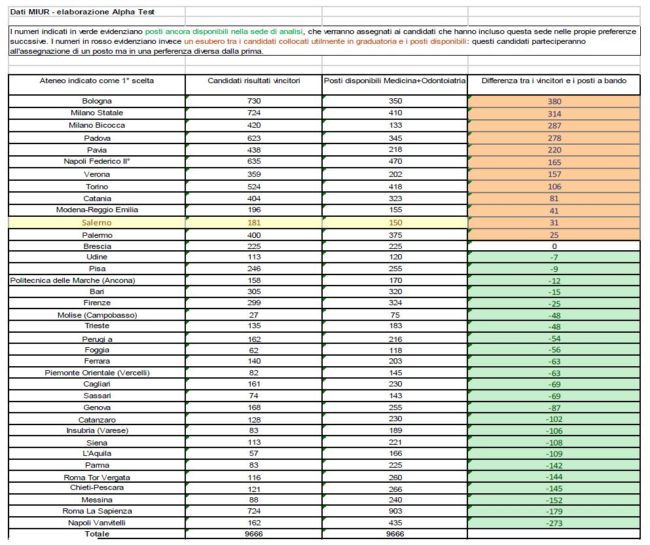650x545 pixels.
Task: Click the Messina difference value -152
Action: click(554, 500)
